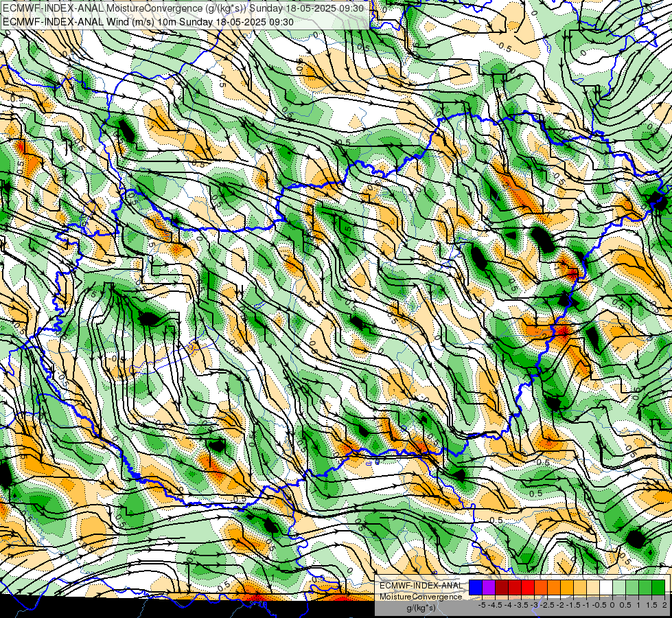Click the -2.5 tick value on the legend
Image resolution: width=672 pixels, height=618 pixels.
(x=547, y=605)
